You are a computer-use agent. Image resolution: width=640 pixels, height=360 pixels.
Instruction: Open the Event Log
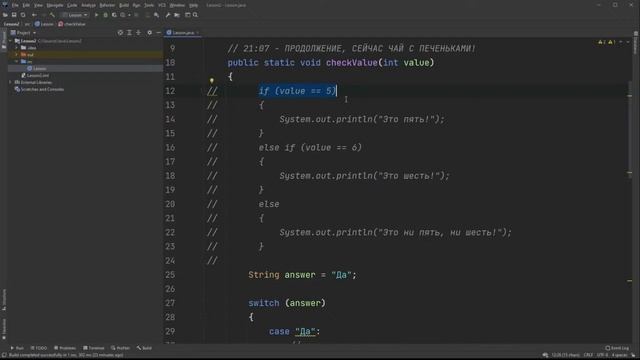click(617, 348)
